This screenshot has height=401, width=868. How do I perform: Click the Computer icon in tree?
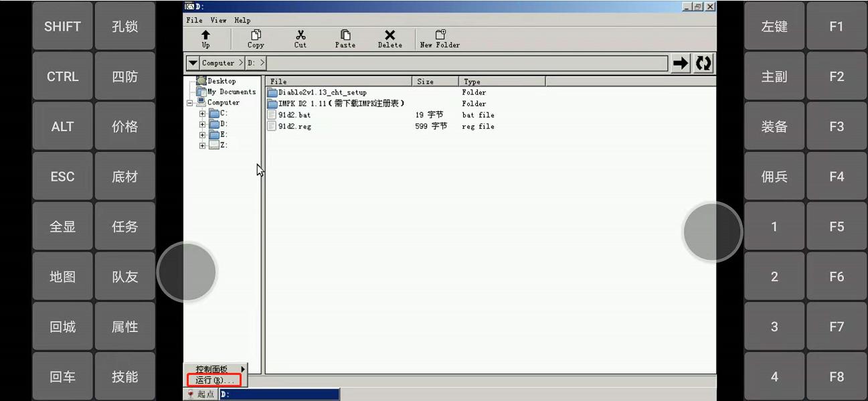[x=201, y=102]
